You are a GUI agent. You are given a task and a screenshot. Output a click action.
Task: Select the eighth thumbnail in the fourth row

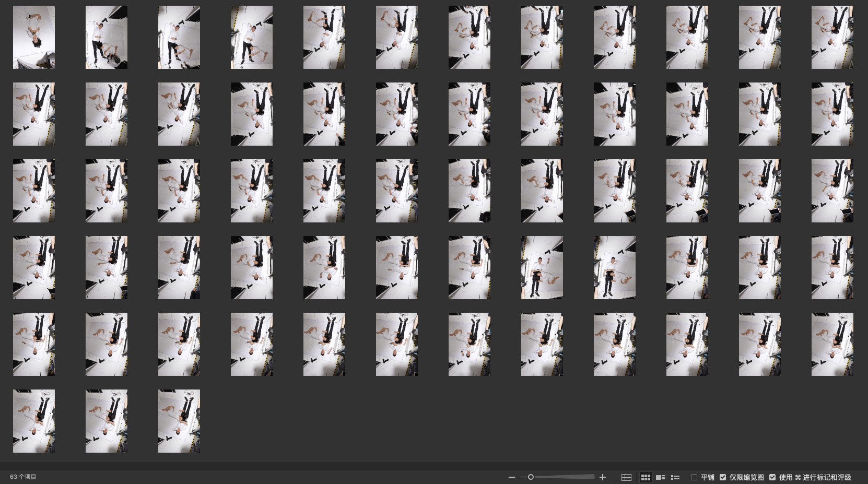coord(542,267)
